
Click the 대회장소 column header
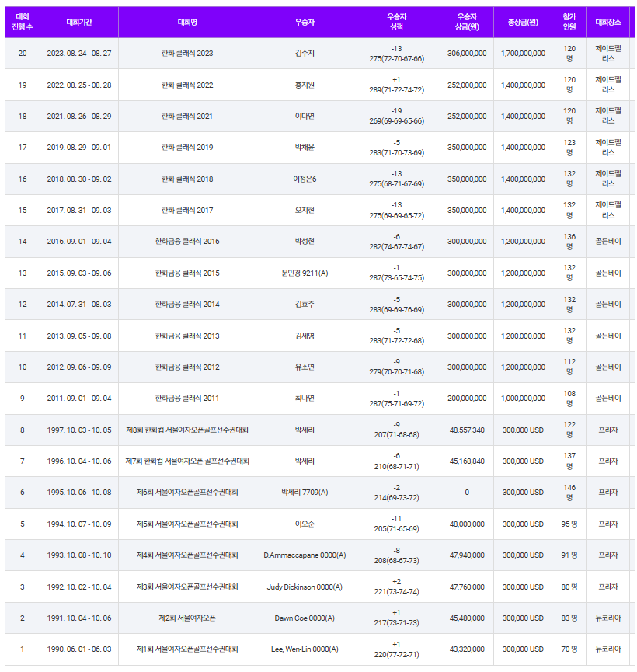pos(607,23)
